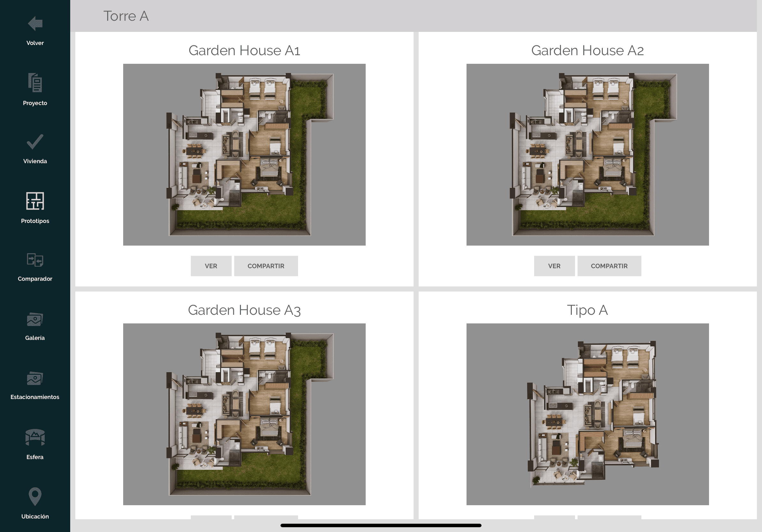Open the Ubicación map pin icon
The height and width of the screenshot is (532, 762).
point(35,497)
